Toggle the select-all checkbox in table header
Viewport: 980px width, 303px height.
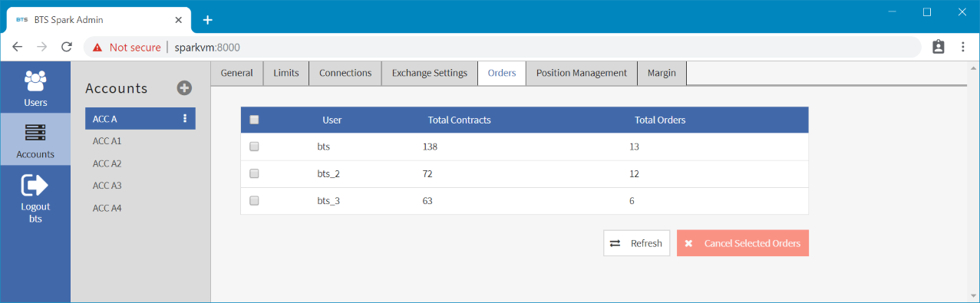coord(255,120)
